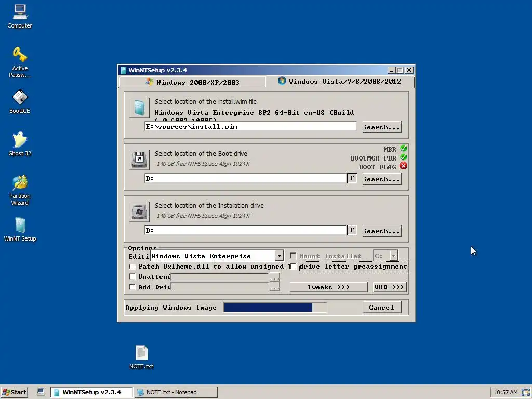
Task: Click the Boot drive floppy icon
Action: [139, 160]
